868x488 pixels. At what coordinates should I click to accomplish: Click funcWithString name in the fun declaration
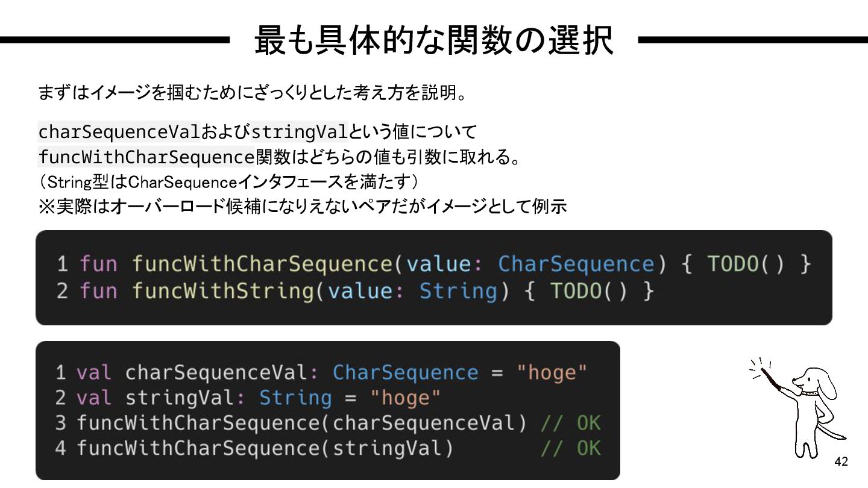(x=223, y=291)
